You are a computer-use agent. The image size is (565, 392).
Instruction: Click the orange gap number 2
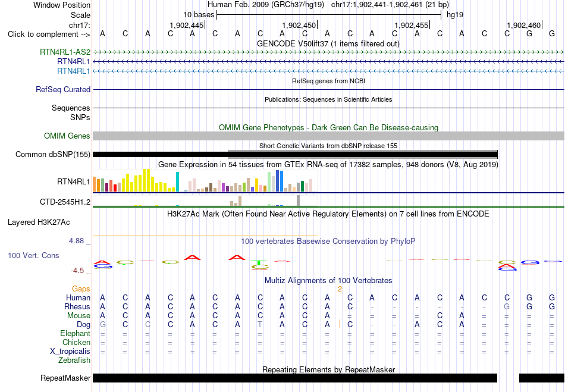point(340,289)
